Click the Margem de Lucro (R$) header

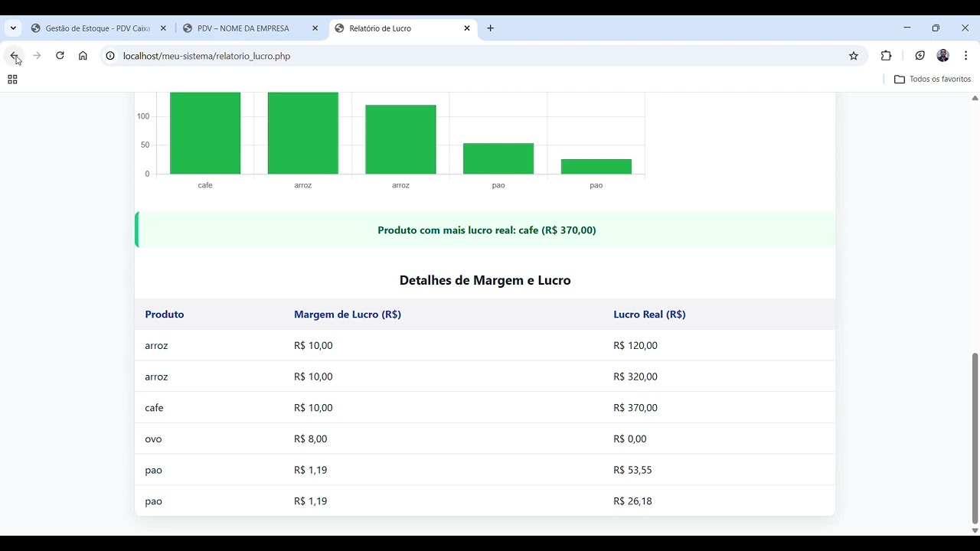[x=348, y=315]
